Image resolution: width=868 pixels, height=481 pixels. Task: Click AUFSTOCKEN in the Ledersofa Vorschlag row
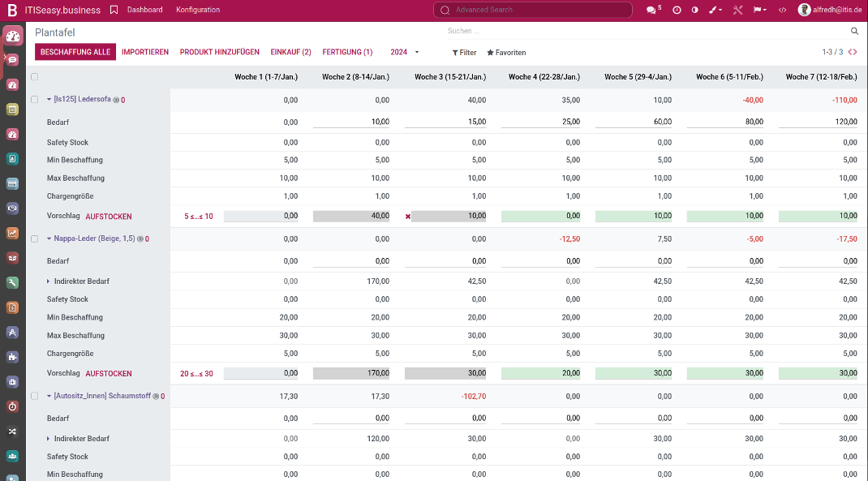[109, 217]
